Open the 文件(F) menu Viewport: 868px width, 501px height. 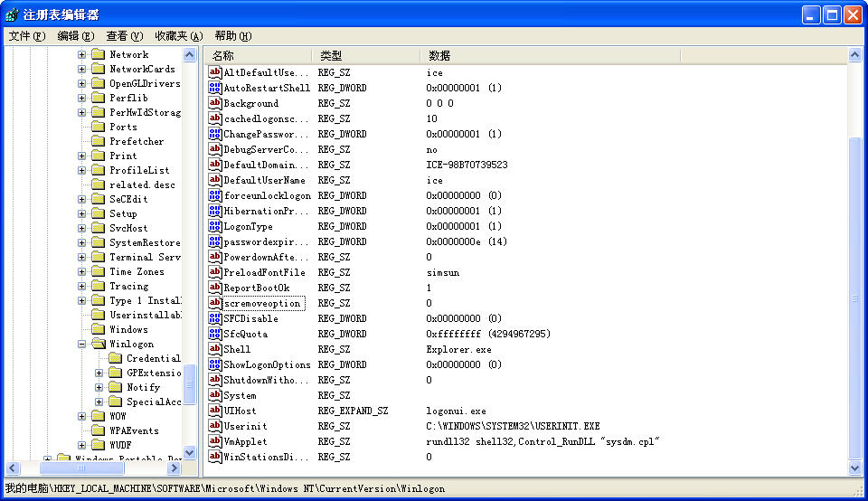pos(26,36)
